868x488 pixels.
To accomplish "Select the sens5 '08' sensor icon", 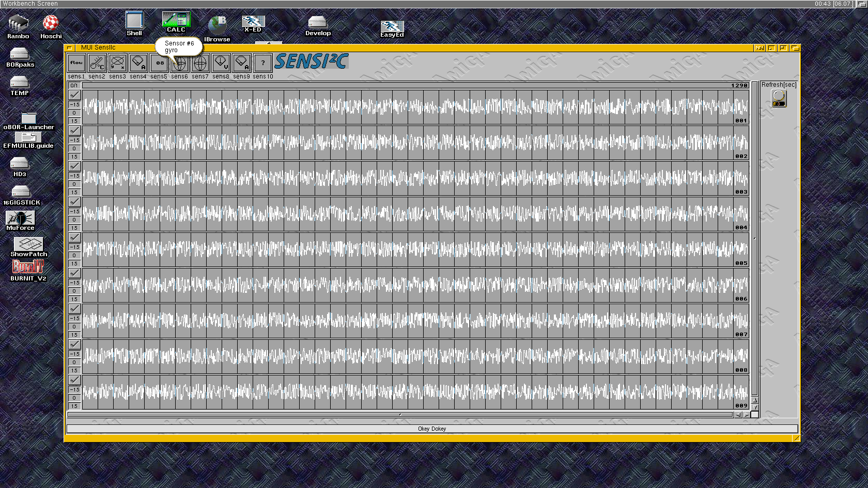I will 159,63.
